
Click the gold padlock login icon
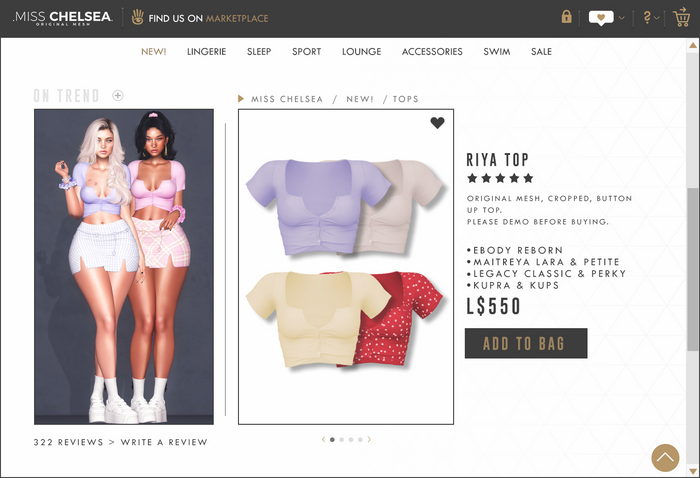pyautogui.click(x=567, y=17)
